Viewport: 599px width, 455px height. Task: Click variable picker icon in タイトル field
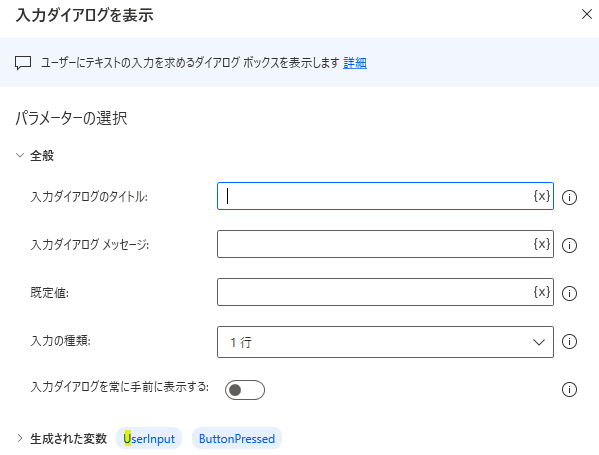coord(542,196)
